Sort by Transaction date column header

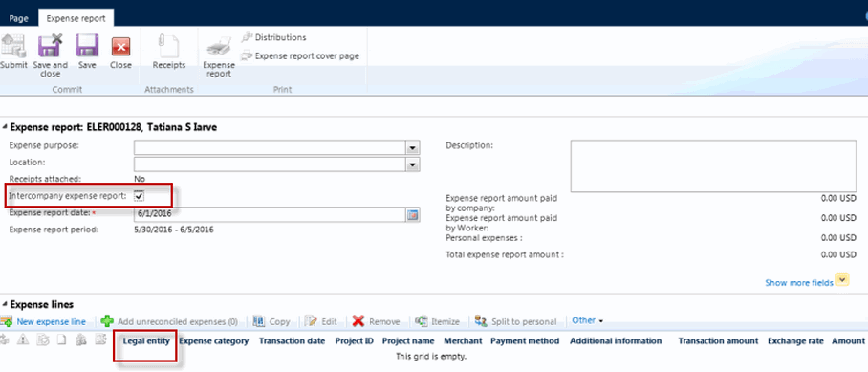[x=292, y=341]
